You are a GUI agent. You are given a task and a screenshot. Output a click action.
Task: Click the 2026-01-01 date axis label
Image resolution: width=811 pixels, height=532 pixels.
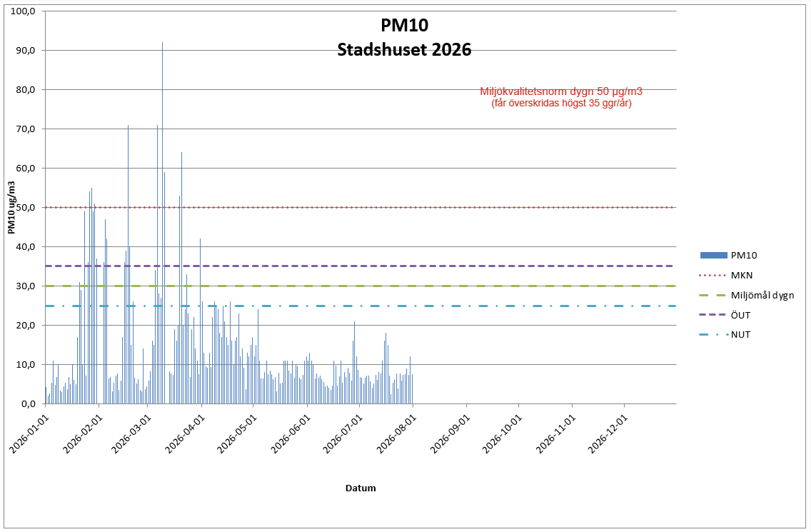click(28, 435)
